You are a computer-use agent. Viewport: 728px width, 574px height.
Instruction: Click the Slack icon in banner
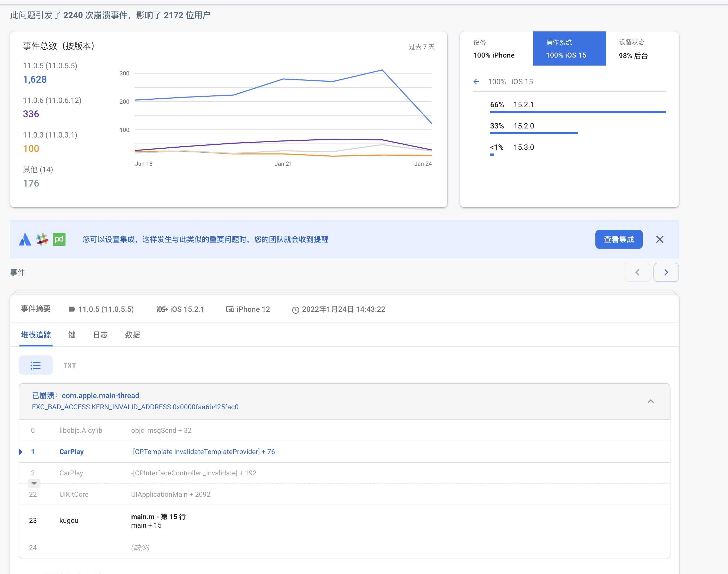(42, 239)
